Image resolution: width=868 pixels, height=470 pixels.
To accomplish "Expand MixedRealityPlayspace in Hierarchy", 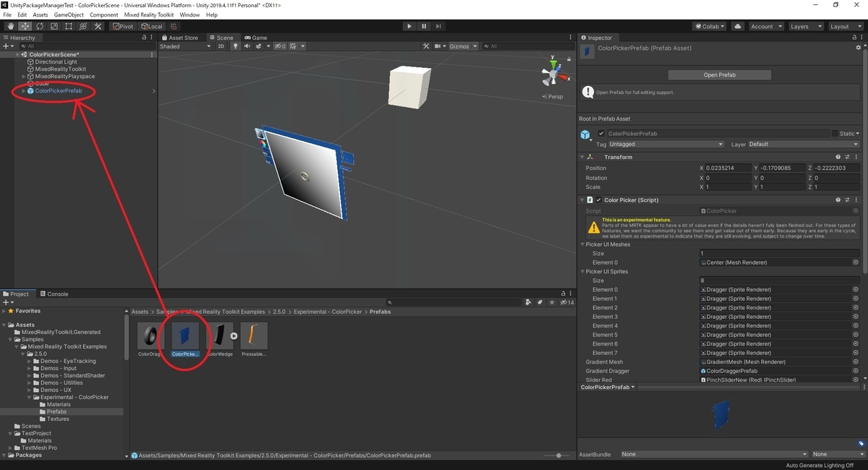I will pyautogui.click(x=23, y=77).
